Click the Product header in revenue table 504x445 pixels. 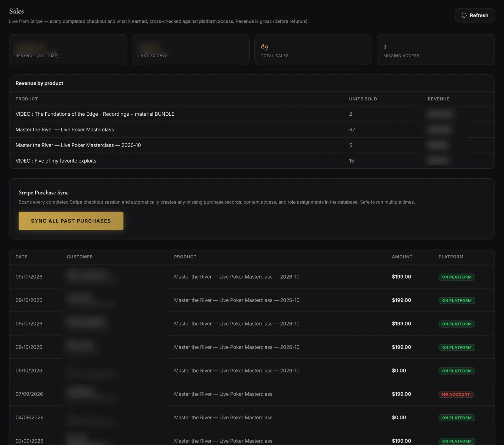(x=27, y=99)
